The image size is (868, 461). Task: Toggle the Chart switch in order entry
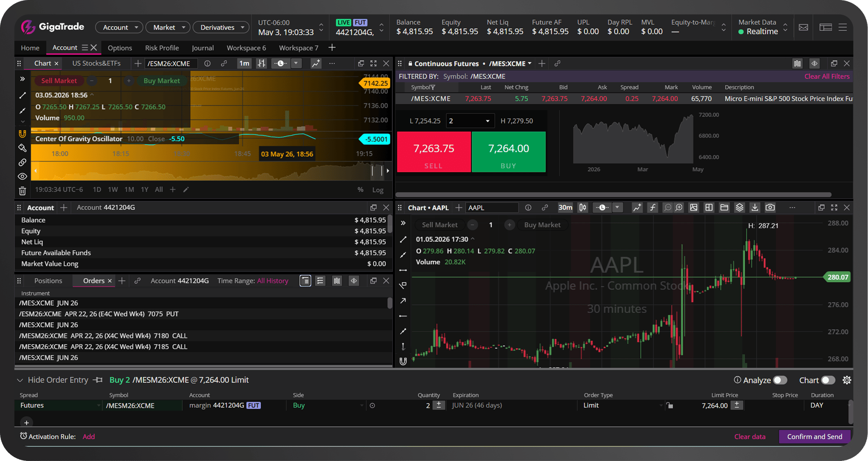[828, 380]
